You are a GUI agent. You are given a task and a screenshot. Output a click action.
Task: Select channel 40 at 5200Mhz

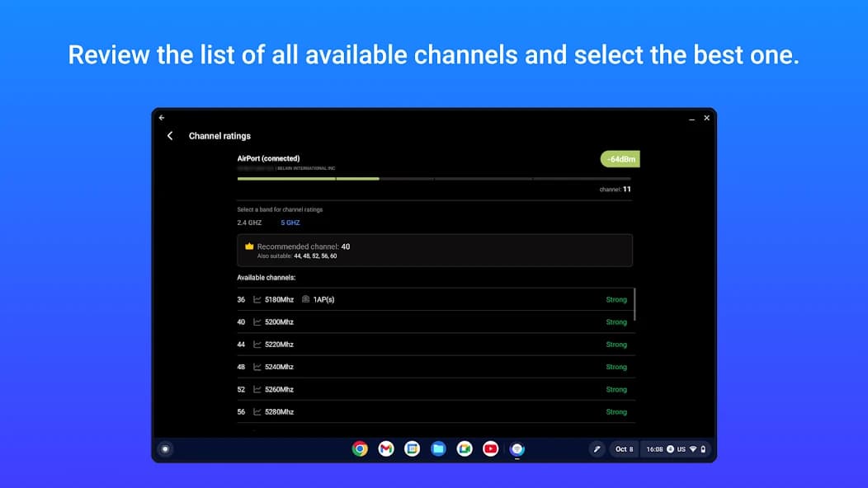(432, 322)
